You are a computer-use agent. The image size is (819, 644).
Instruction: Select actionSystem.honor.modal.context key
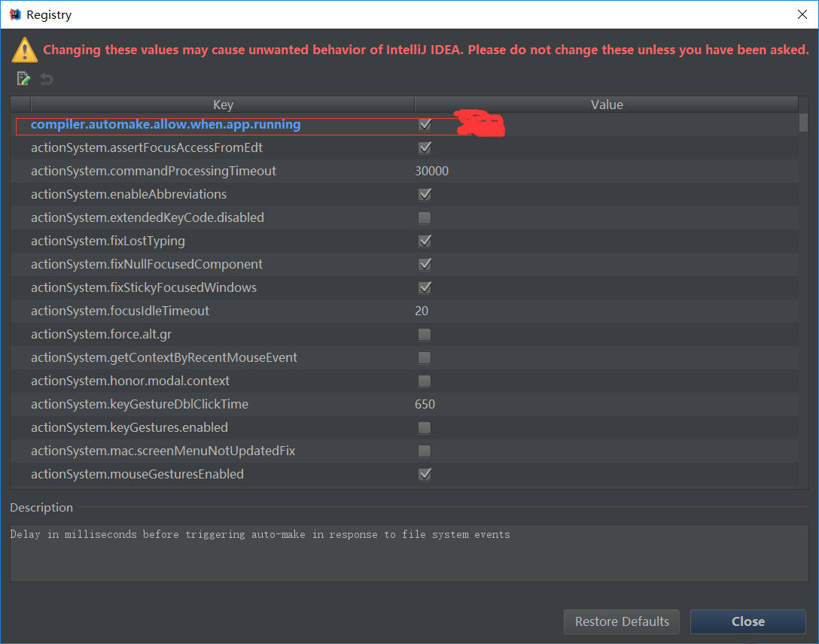130,381
